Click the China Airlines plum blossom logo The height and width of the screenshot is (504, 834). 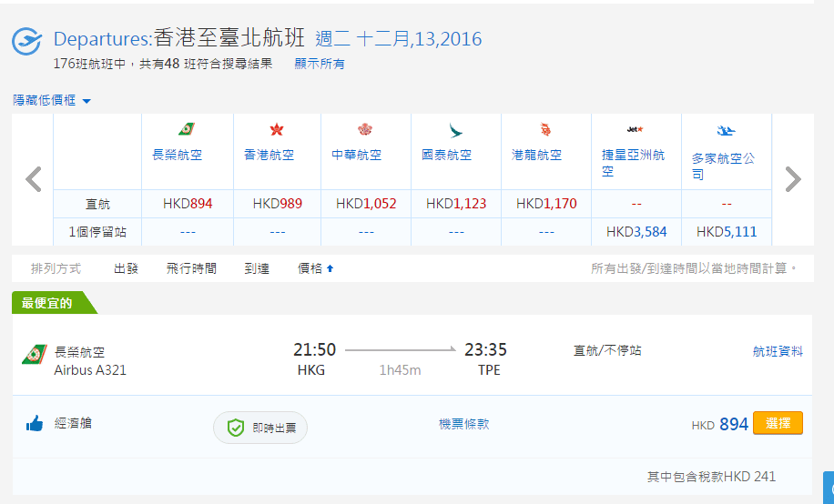(365, 130)
